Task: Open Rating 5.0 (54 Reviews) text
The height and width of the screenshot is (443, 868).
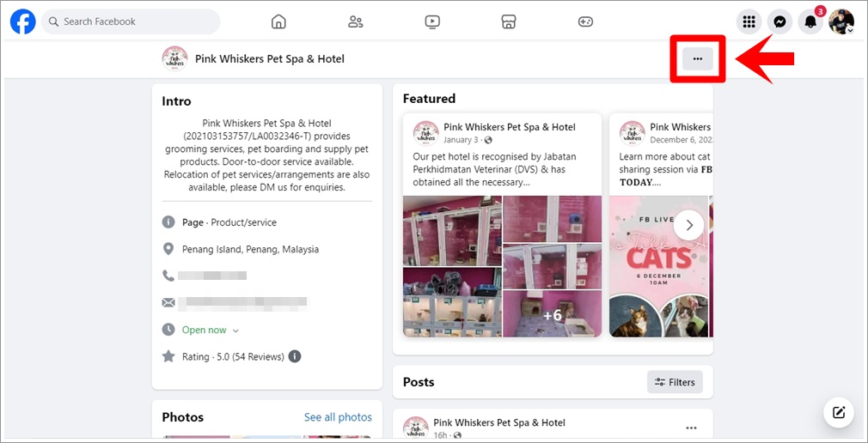Action: click(x=233, y=357)
